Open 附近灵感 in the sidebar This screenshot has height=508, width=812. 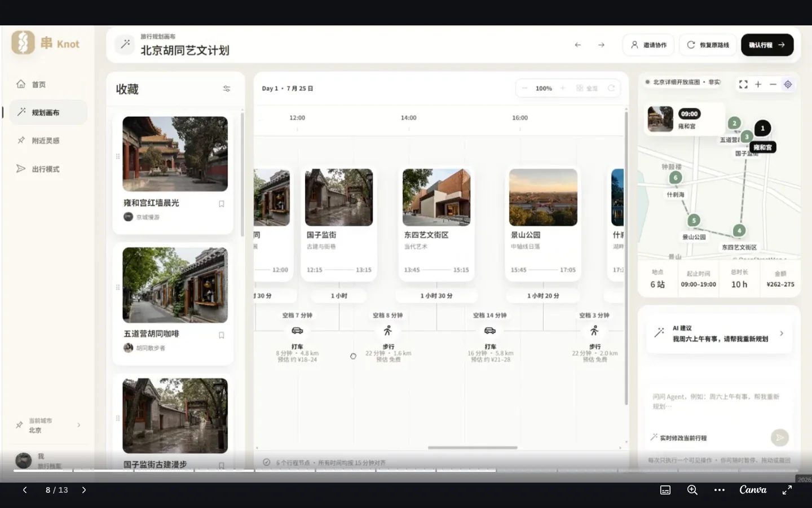pos(47,141)
